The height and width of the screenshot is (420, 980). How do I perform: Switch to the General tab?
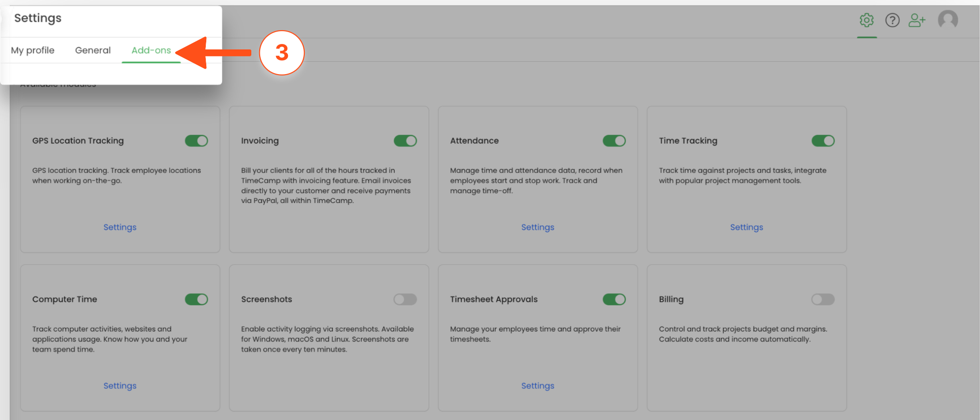[x=93, y=50]
